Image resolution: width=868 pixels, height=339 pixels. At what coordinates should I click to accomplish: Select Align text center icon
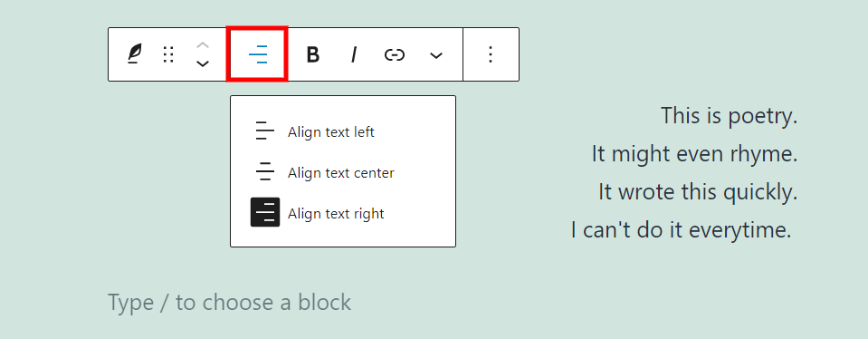(265, 172)
